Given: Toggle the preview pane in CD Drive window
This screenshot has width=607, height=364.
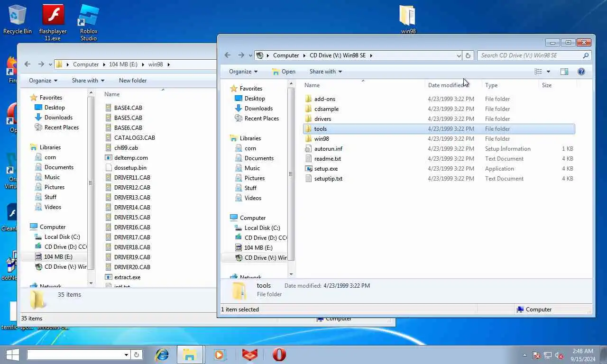Looking at the screenshot, I should [564, 72].
